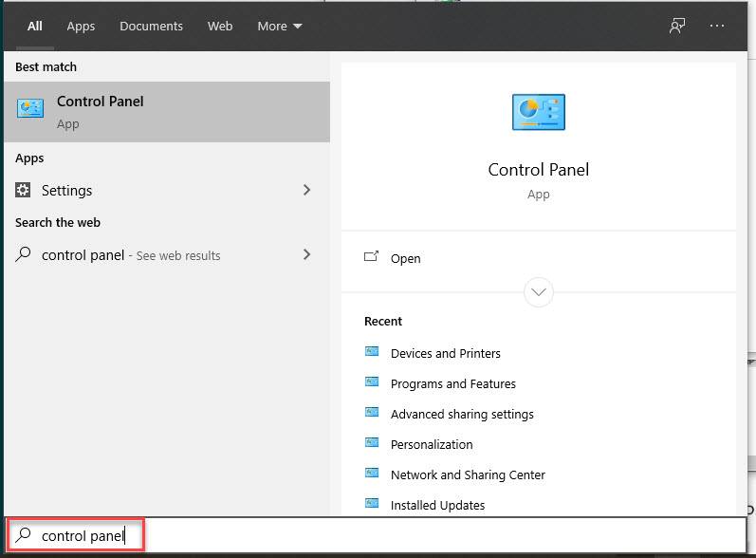Open Network and Sharing Center recent item

tap(468, 474)
